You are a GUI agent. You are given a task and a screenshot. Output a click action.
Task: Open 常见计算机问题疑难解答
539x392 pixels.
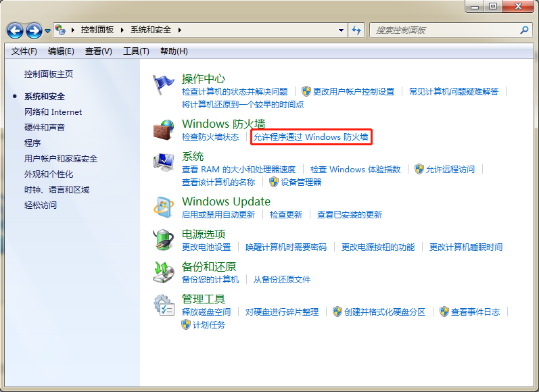click(453, 92)
